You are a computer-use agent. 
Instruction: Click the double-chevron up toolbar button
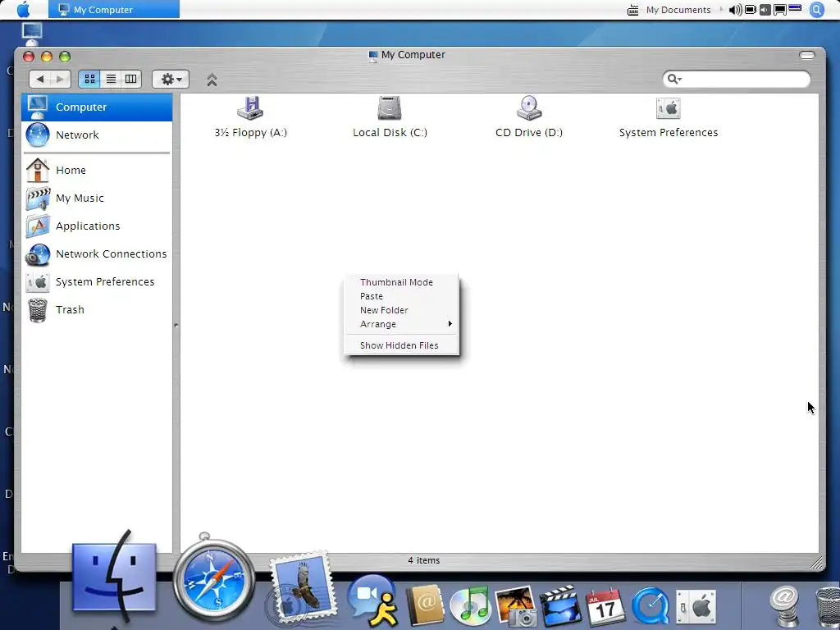coord(212,80)
